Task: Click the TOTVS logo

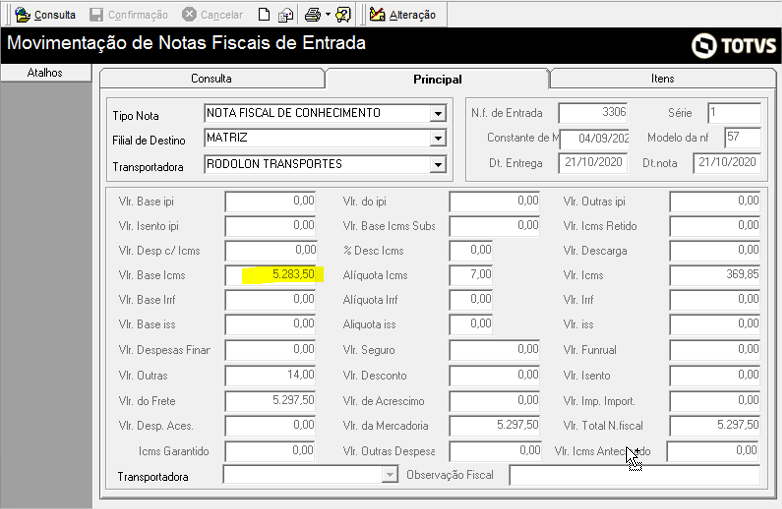Action: (x=734, y=46)
